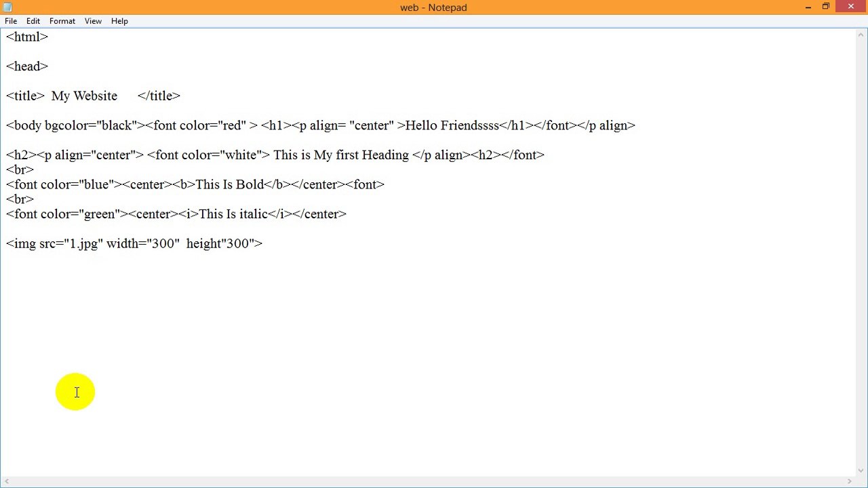
Task: Click the Notepad icon in title bar
Action: click(7, 7)
